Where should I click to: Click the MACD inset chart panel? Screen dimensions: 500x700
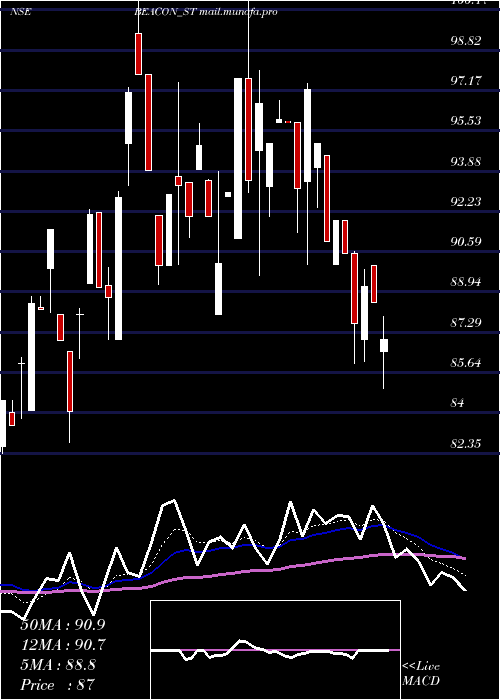(275, 650)
